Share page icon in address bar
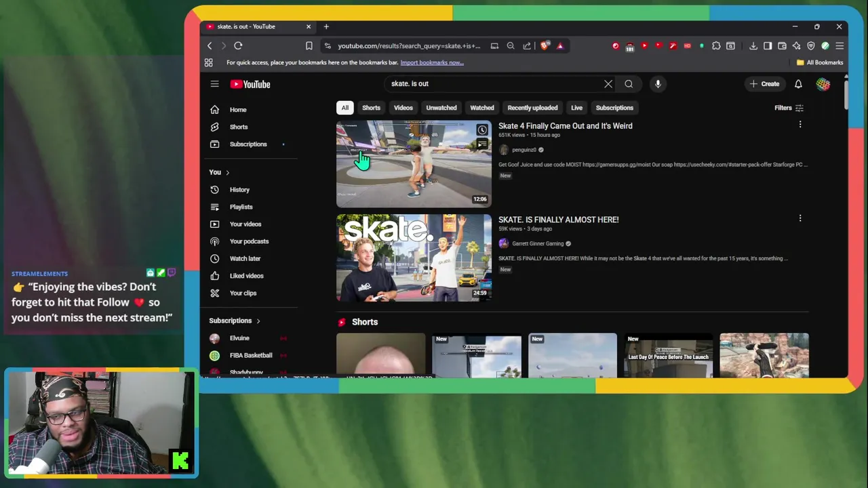This screenshot has height=488, width=868. pos(527,45)
